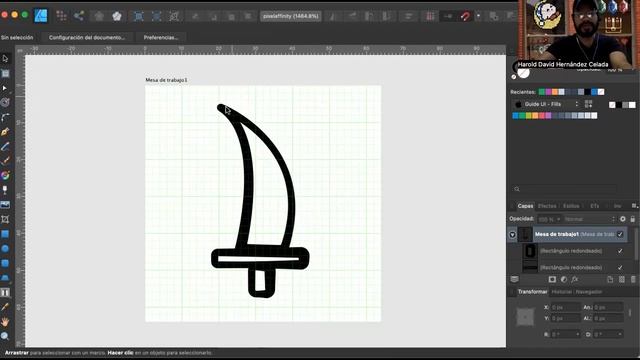
Task: Open layer effects fx icon
Action: (x=575, y=279)
